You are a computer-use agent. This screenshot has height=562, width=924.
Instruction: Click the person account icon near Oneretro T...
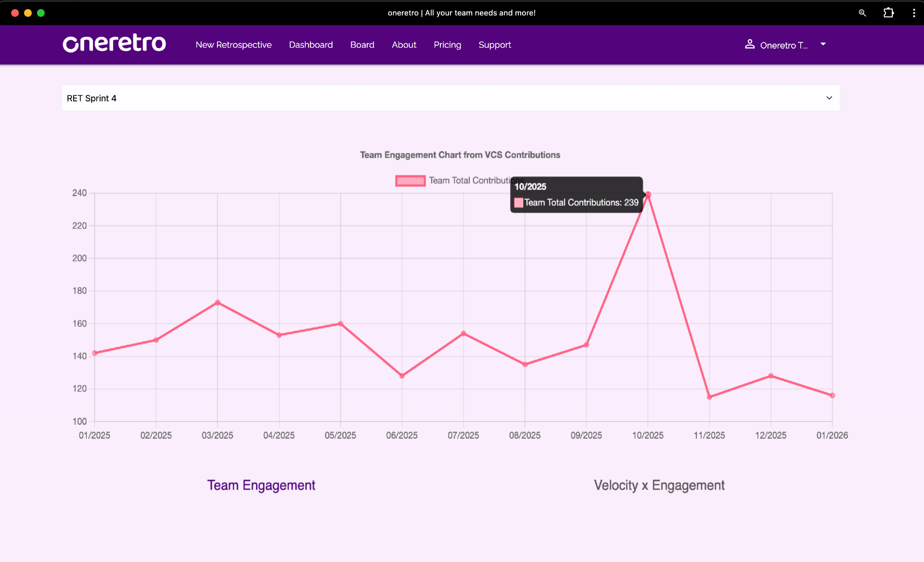click(750, 44)
